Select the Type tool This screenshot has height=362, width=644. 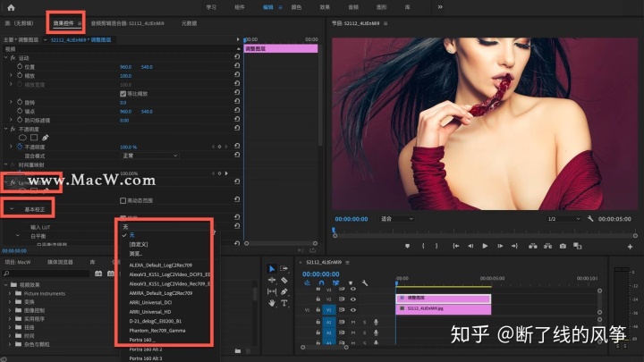tap(284, 303)
